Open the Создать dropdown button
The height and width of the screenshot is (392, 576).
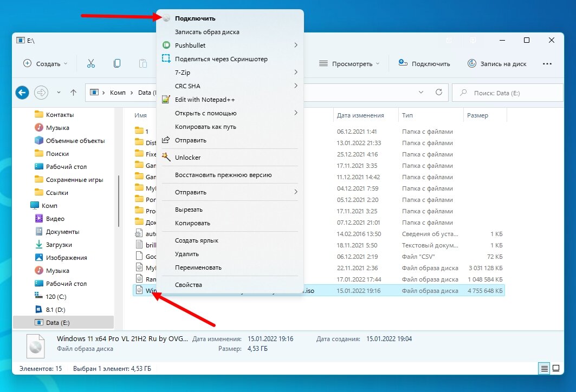(x=46, y=63)
